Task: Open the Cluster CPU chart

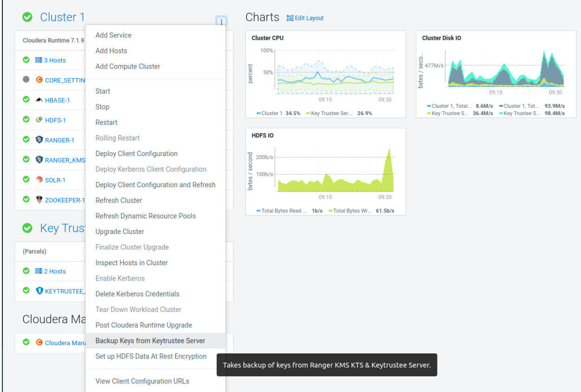Action: (267, 38)
